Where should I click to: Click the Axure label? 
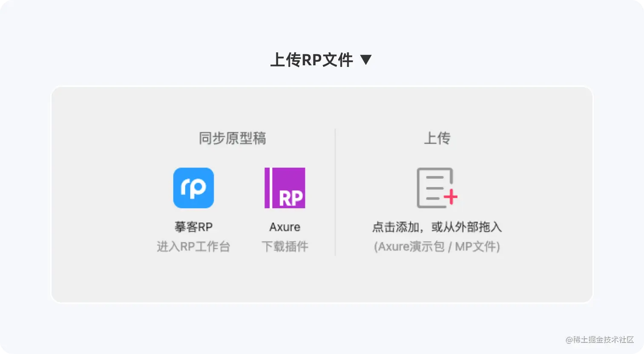(285, 227)
